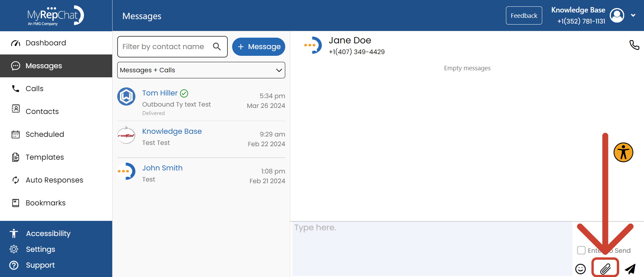644x277 pixels.
Task: Open Auto Responses in the sidebar
Action: [54, 180]
